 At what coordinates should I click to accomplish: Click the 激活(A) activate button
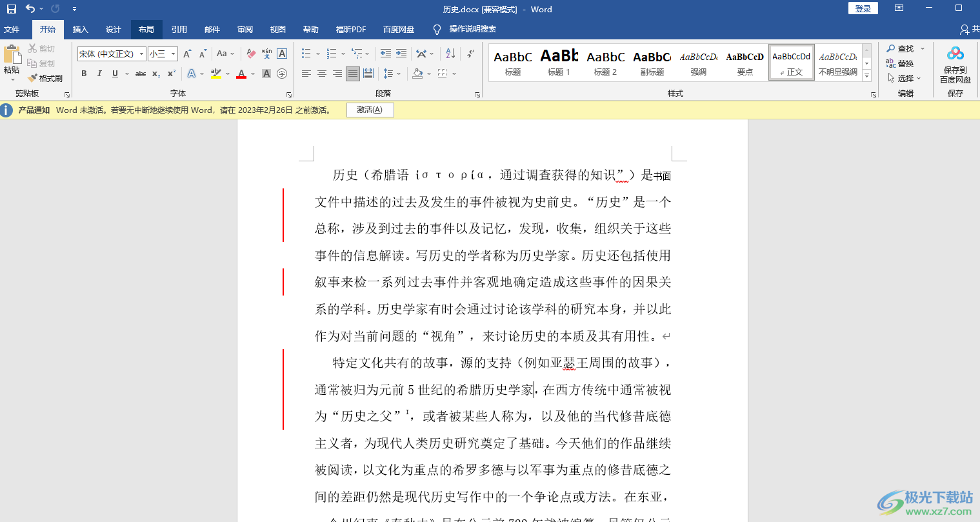coord(370,110)
